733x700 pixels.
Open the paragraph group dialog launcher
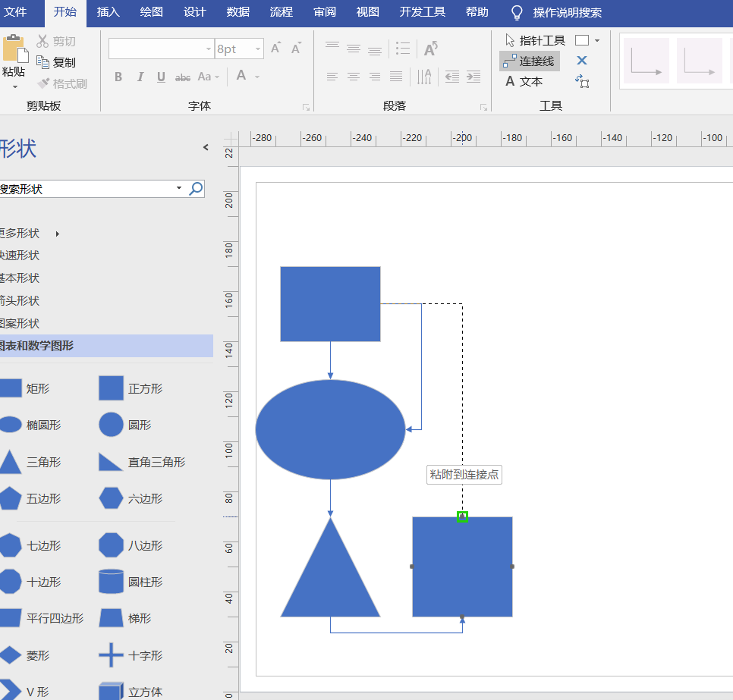click(x=483, y=108)
